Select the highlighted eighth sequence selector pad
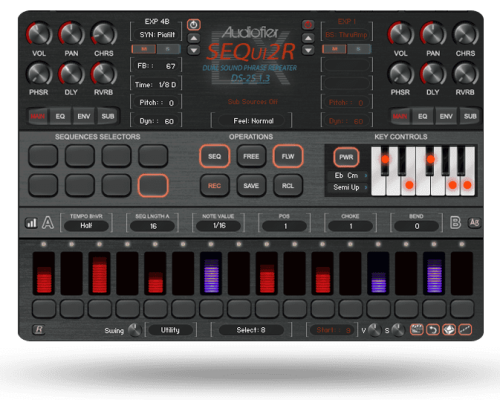The image size is (500, 400). click(x=153, y=185)
